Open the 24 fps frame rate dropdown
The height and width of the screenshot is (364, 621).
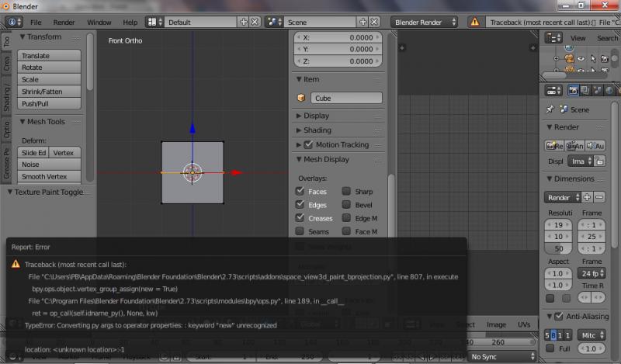tap(592, 273)
